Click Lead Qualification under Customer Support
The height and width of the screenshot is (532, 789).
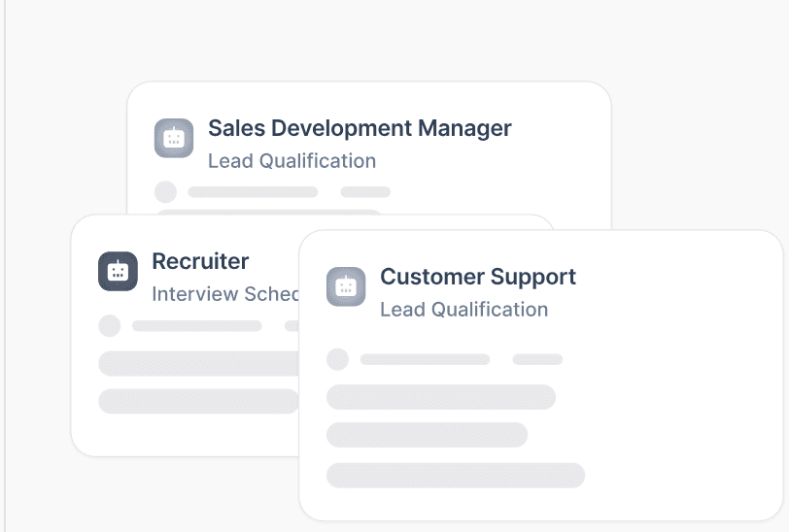[463, 310]
